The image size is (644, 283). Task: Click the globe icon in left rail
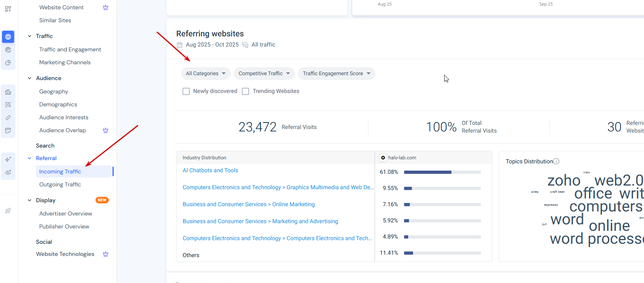click(8, 37)
